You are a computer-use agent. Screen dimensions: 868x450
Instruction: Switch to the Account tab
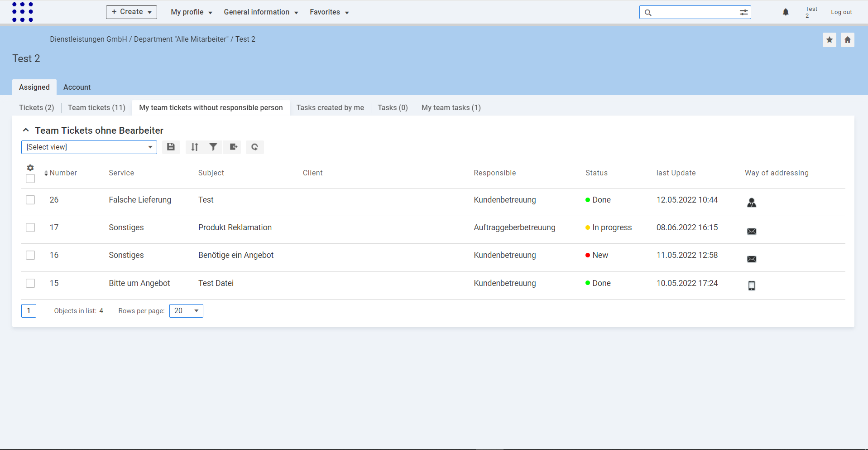77,87
